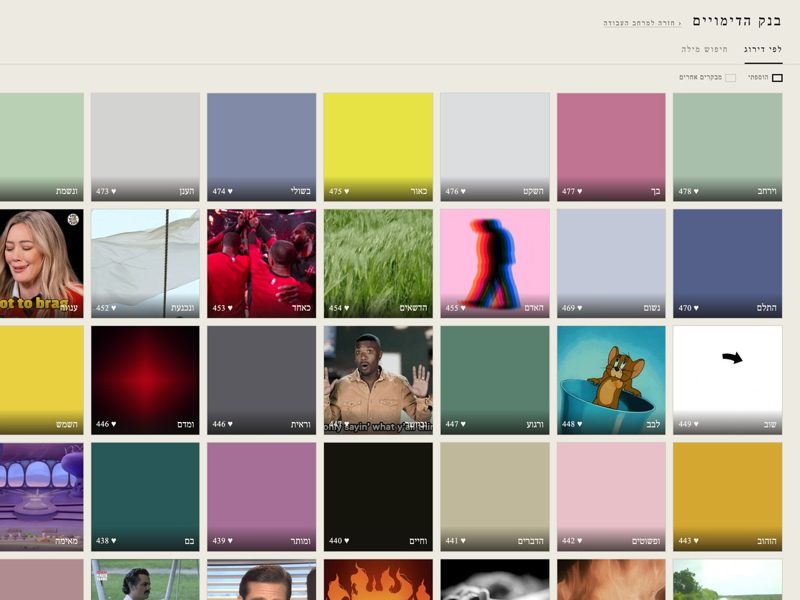Click the word התלם on tile 470
The height and width of the screenshot is (600, 800).
tap(766, 308)
